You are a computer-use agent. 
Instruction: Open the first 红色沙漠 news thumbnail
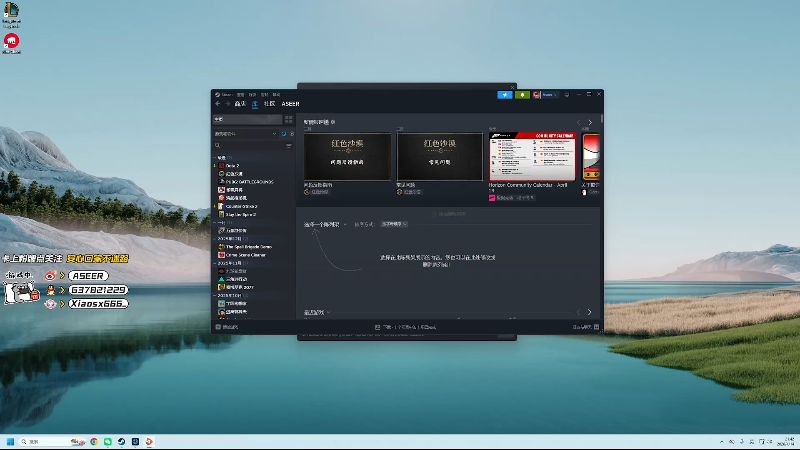tap(347, 157)
